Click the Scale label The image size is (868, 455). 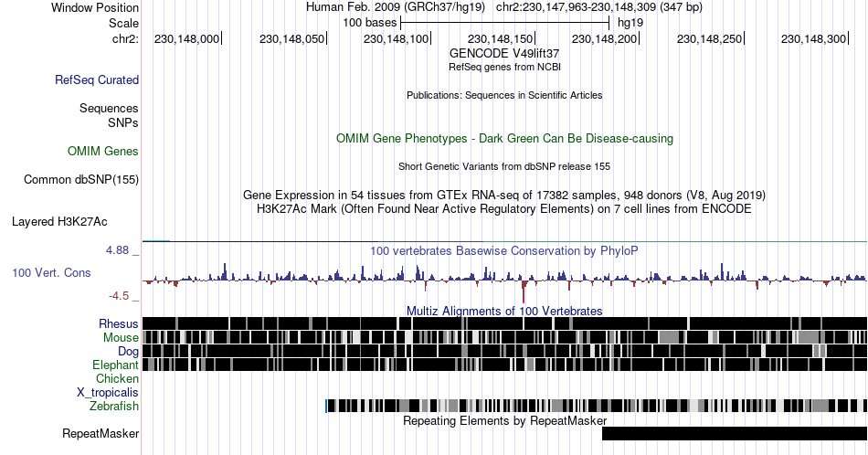click(x=123, y=23)
